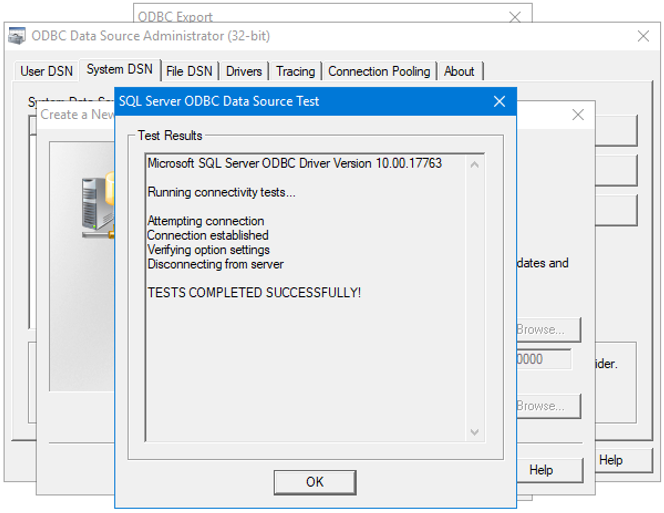
Task: Click Help in the Create New Data Source wizard
Action: [549, 470]
